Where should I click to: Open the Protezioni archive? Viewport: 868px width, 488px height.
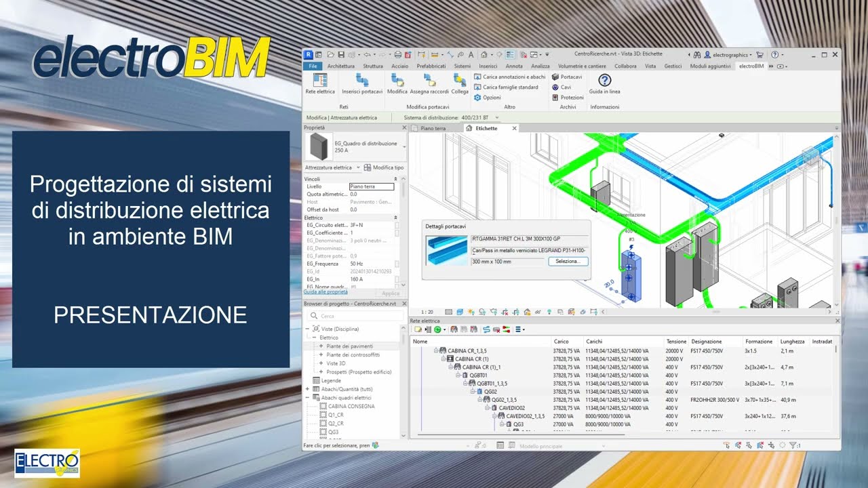tap(568, 98)
